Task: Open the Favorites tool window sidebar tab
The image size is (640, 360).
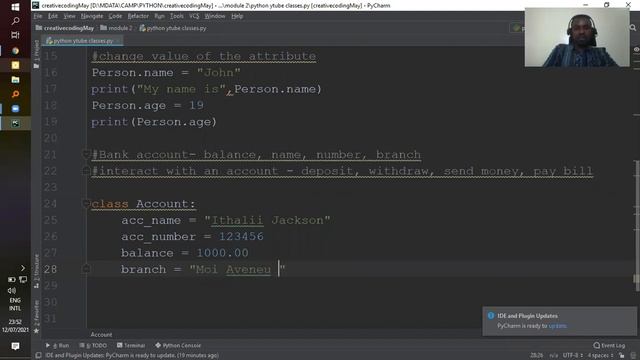Action: 36,316
